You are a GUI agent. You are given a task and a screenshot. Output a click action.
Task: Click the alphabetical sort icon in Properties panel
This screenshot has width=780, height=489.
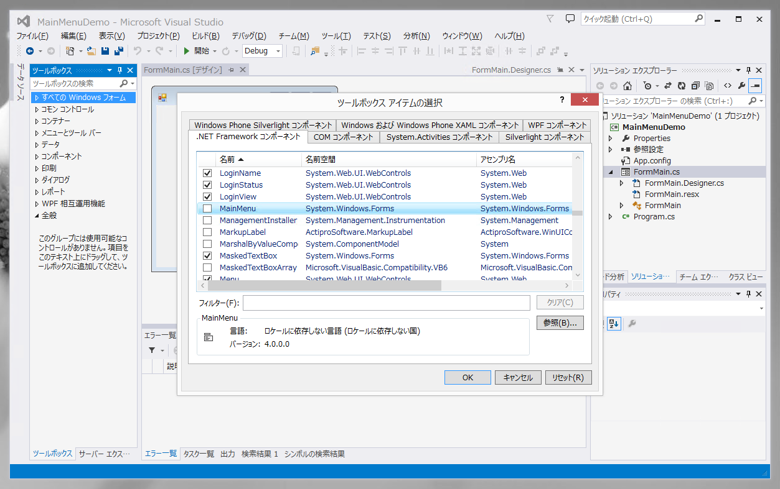pos(614,323)
